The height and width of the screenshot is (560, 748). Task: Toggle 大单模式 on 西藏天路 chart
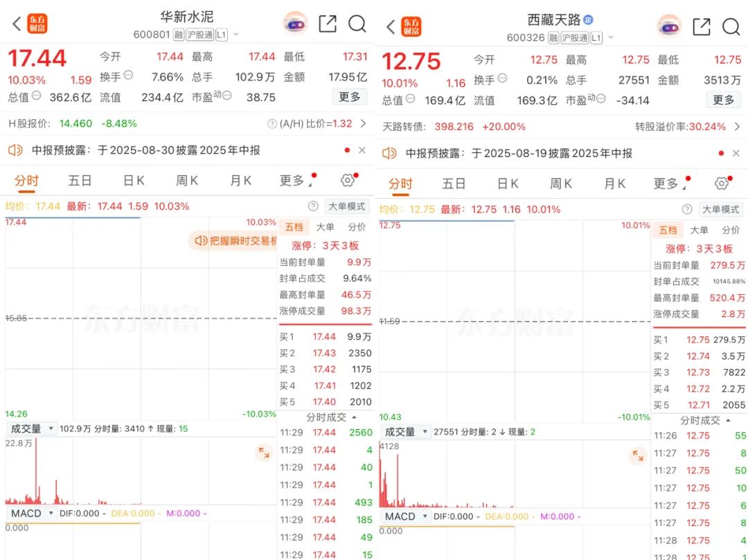(x=721, y=209)
